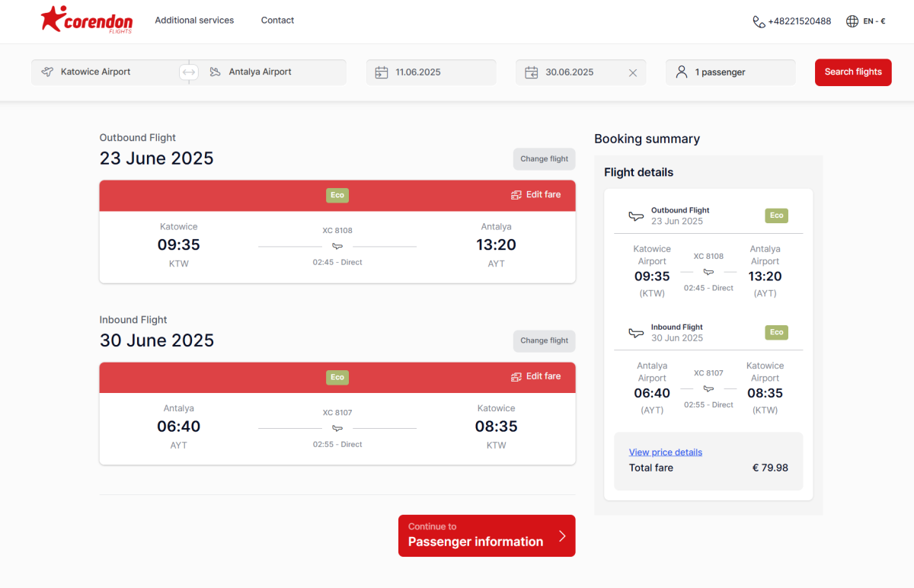Open the 1 passenger selector

[730, 72]
